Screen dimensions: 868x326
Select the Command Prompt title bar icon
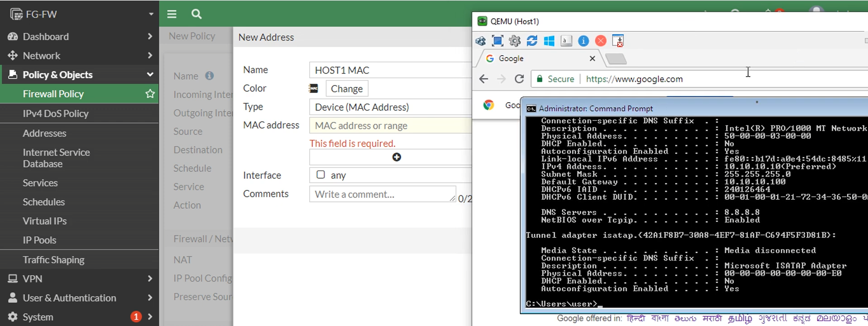[531, 109]
